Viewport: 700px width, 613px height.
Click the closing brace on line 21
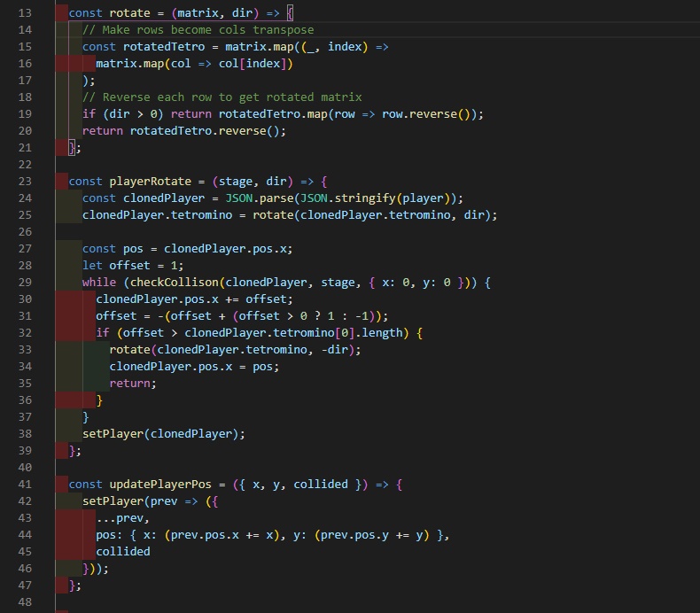coord(72,148)
